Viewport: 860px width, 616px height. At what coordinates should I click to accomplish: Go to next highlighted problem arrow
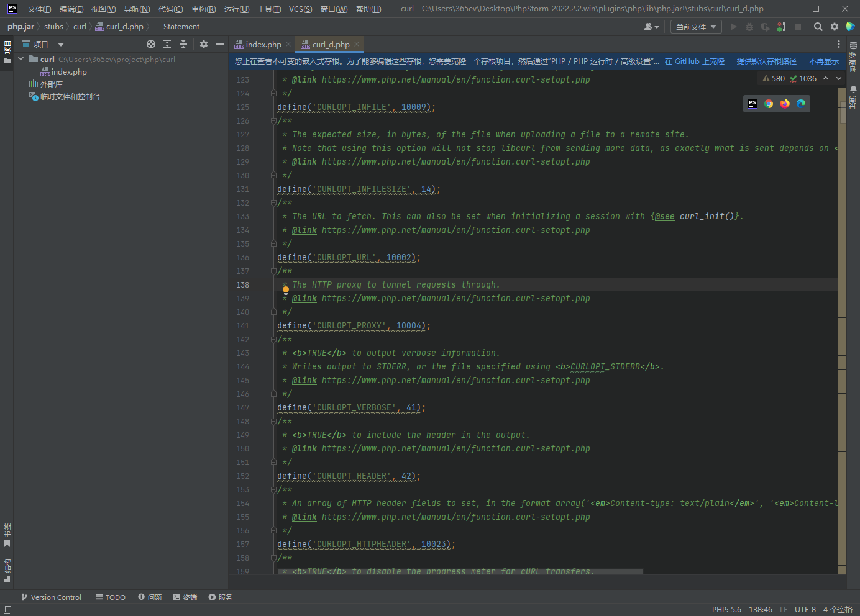pos(839,78)
